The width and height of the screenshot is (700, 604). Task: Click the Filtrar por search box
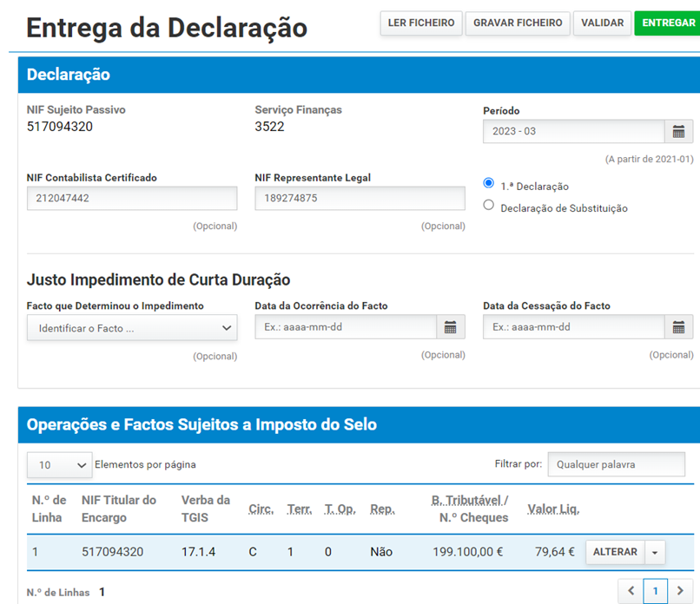[616, 465]
